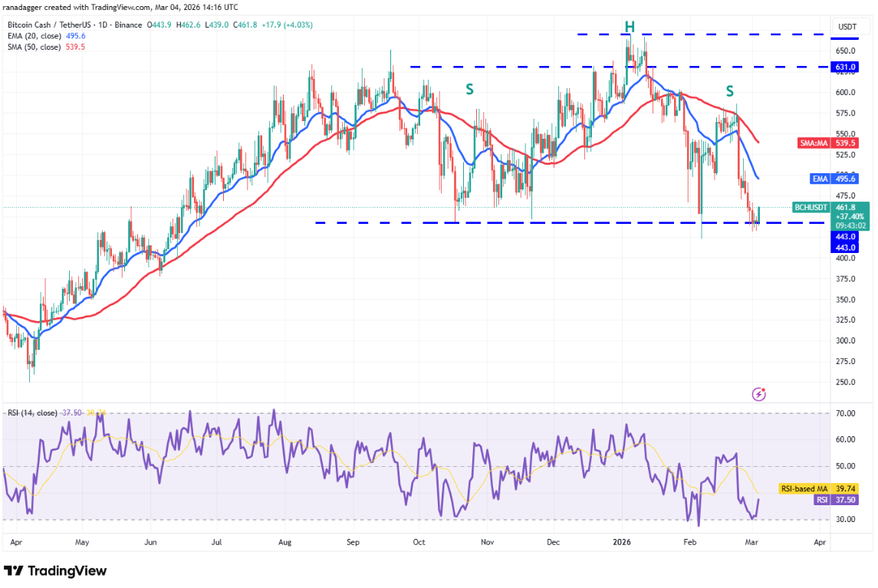Click the TradingView logo in the bottom corner

click(55, 571)
